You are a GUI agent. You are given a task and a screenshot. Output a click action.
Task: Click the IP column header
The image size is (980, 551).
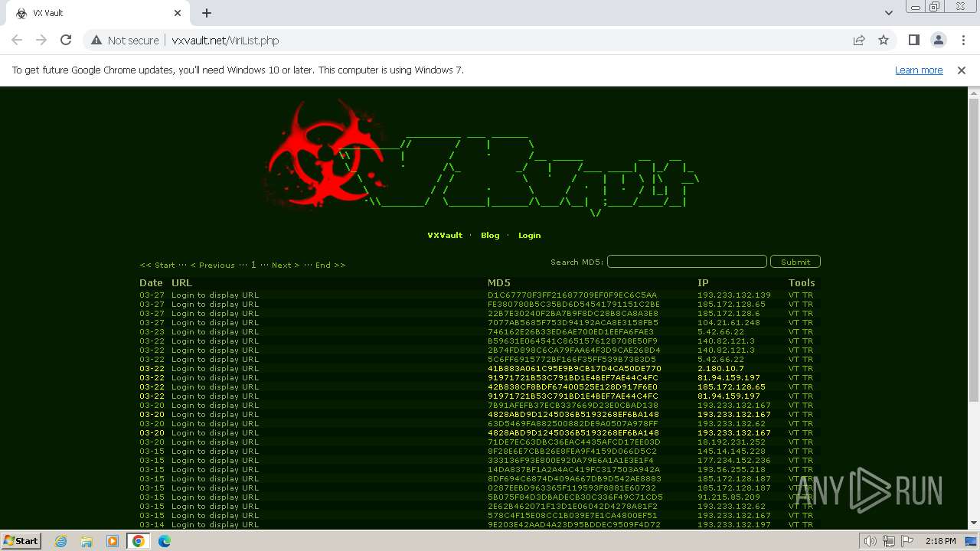(703, 282)
